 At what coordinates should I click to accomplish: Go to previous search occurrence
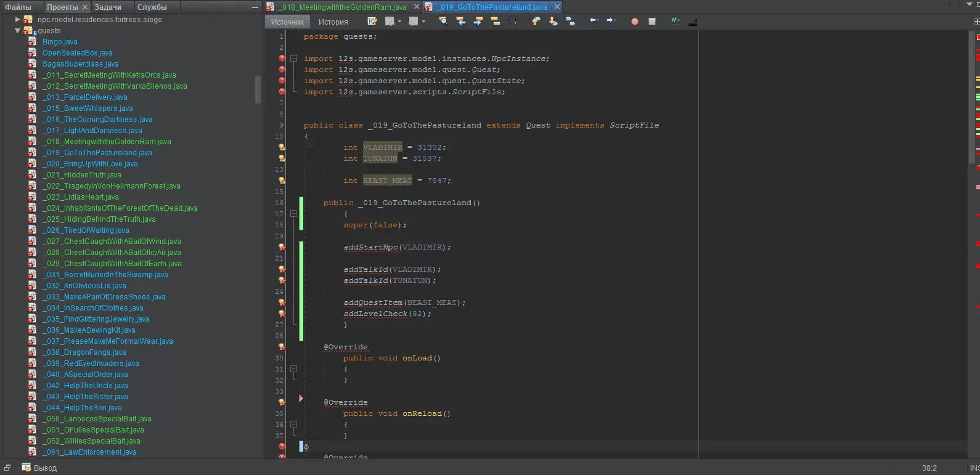point(460,22)
